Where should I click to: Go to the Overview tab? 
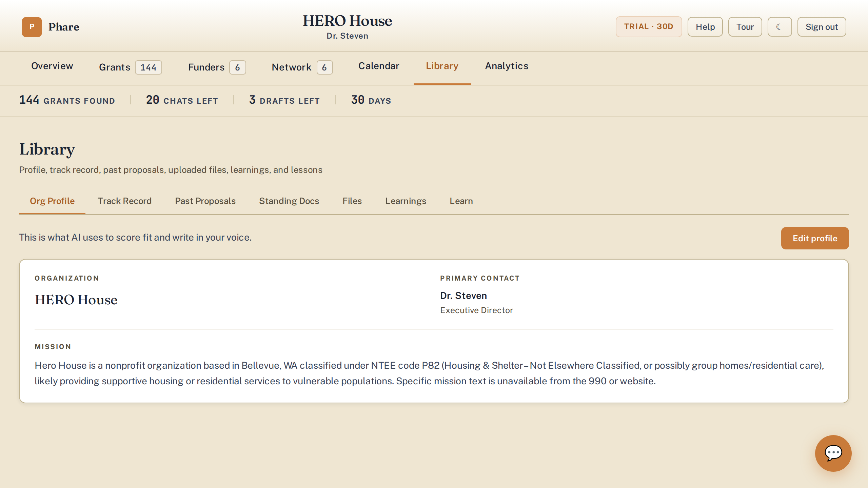pos(52,66)
